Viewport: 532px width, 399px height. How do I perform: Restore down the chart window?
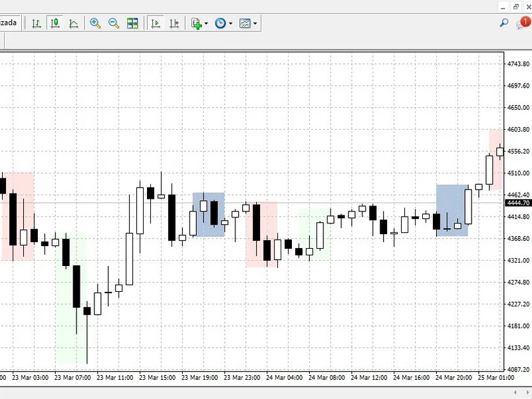click(x=516, y=7)
